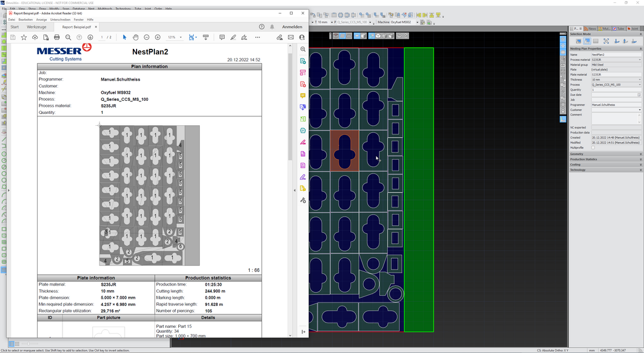Switch to the Werkzeuge tab
This screenshot has height=353, width=644.
click(36, 27)
